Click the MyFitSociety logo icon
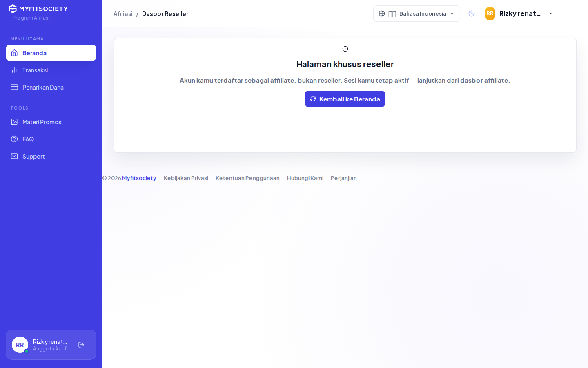588x368 pixels. [13, 9]
